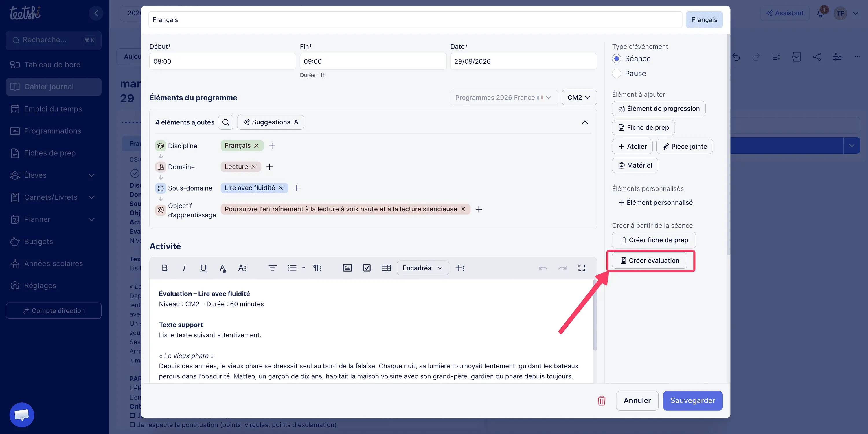Add a Pièce jointe attachment
Viewport: 868px width, 434px height.
(x=684, y=146)
